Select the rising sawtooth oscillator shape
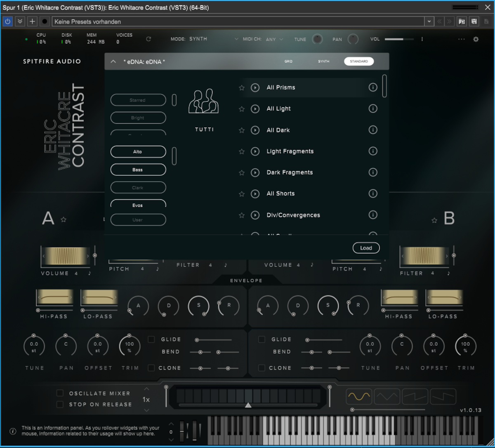This screenshot has height=448, width=495. pyautogui.click(x=415, y=397)
